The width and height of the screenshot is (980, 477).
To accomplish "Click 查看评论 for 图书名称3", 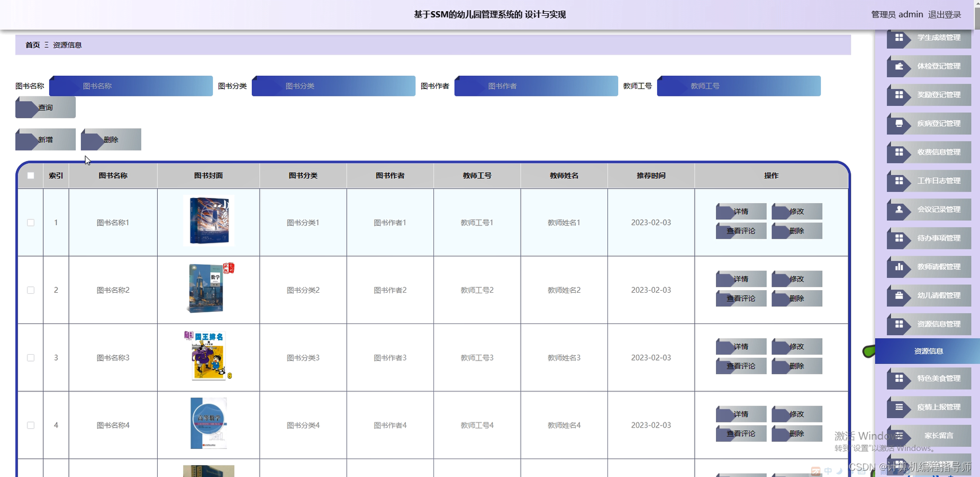I will coord(741,366).
